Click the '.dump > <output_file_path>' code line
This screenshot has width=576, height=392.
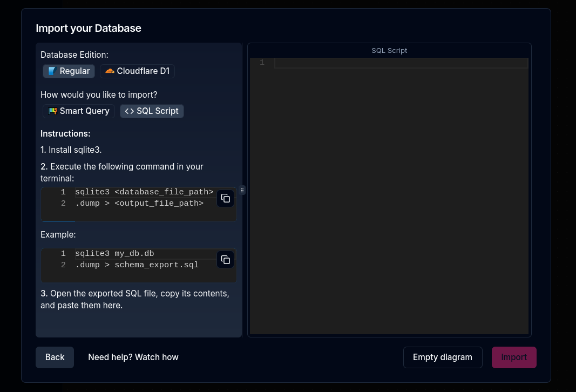139,204
